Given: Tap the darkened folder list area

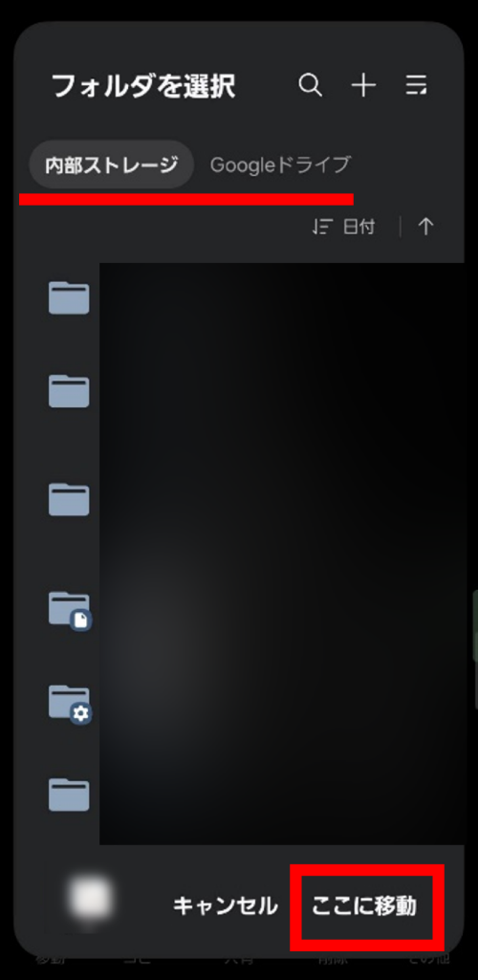Looking at the screenshot, I should (x=282, y=554).
